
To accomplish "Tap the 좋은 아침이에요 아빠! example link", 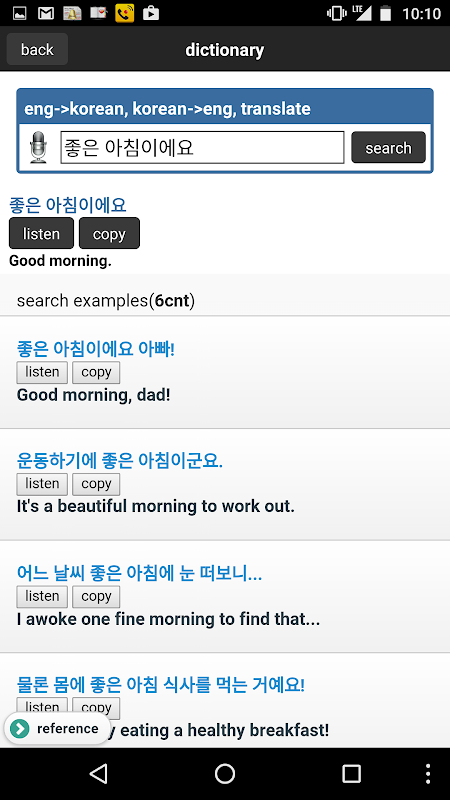I will coord(96,349).
